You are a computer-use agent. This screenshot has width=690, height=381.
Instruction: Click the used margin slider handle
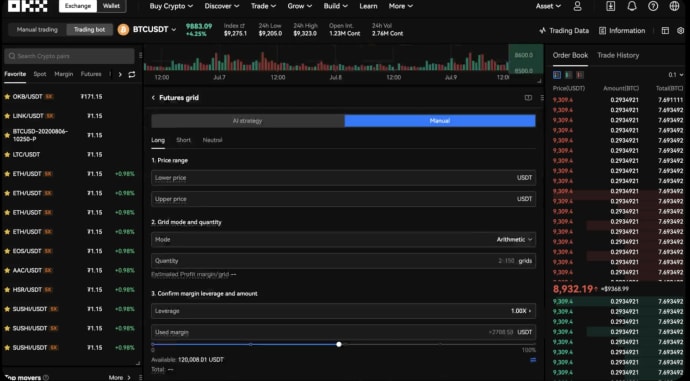click(x=339, y=344)
